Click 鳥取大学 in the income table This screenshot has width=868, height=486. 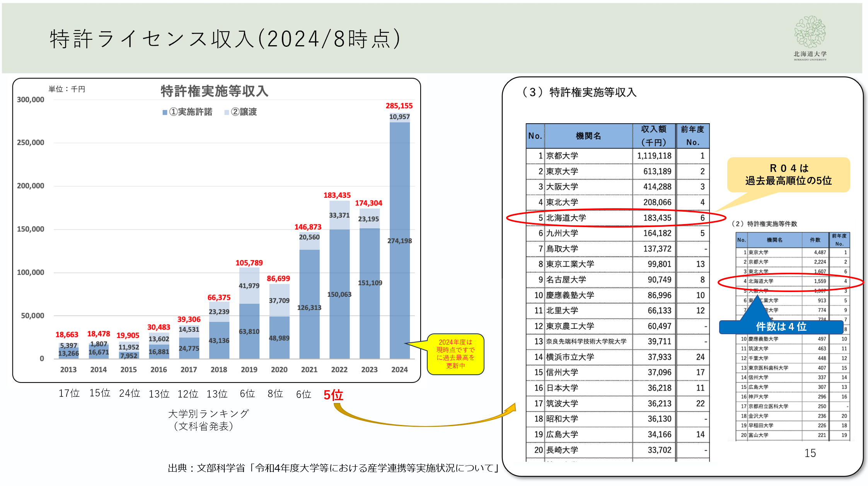[x=562, y=249]
